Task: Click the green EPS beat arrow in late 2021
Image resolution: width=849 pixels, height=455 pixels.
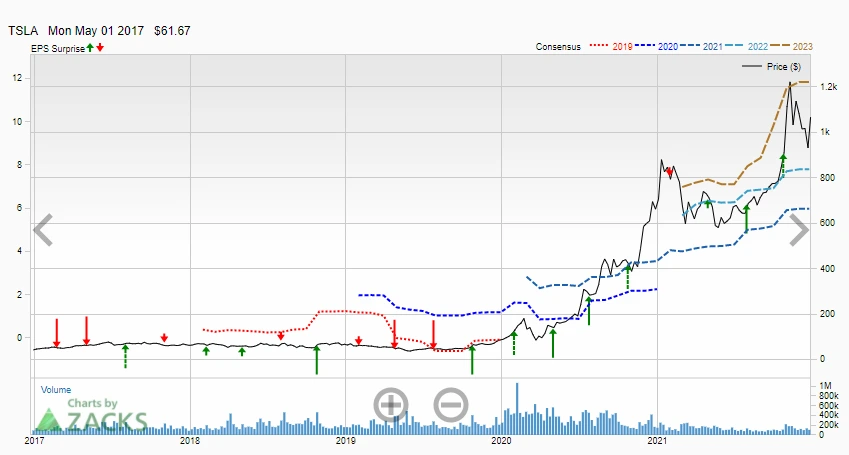Action: (783, 165)
